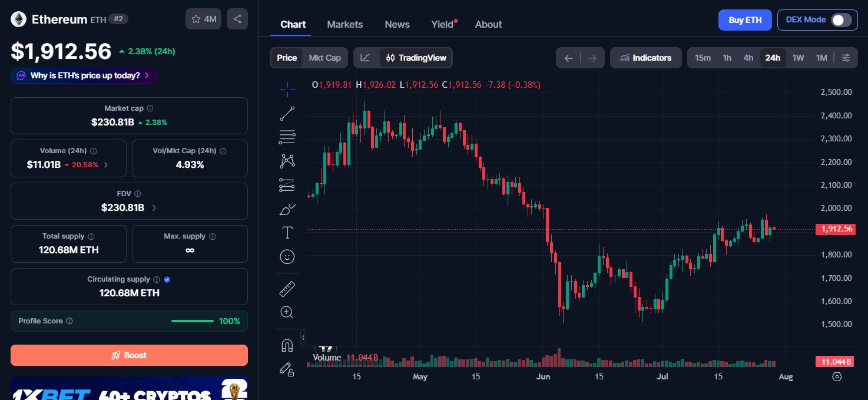Open the Fibonacci retracement tool

[287, 137]
